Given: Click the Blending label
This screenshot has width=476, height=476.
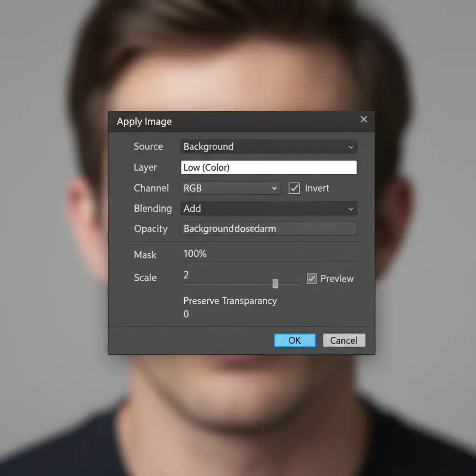Looking at the screenshot, I should (152, 209).
